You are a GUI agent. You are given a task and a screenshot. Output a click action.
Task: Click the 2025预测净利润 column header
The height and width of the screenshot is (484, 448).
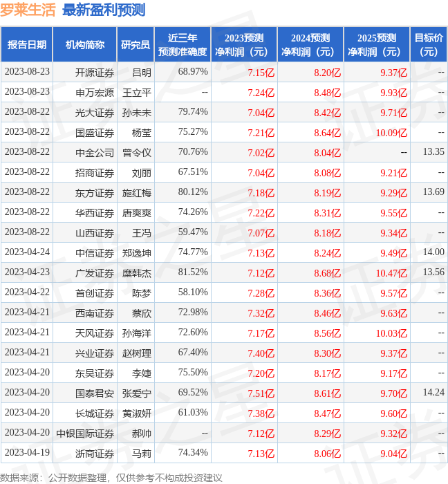(x=377, y=44)
